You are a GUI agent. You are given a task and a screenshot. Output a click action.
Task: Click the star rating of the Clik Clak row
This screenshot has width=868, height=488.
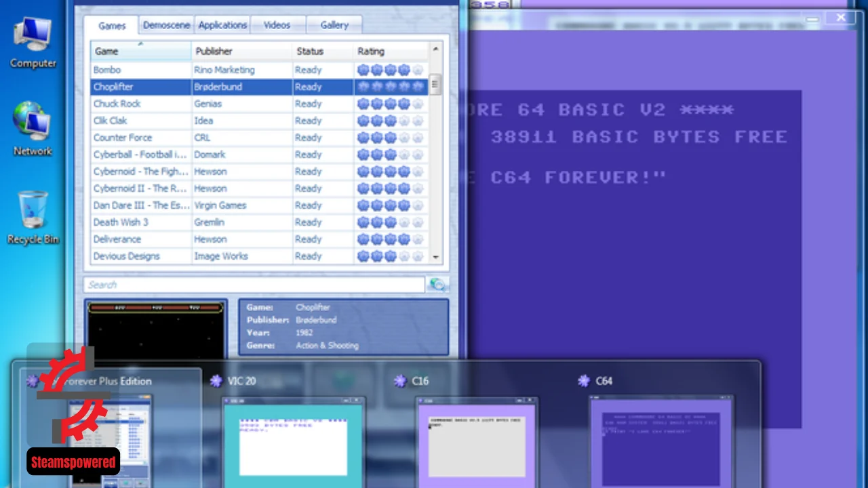point(391,121)
